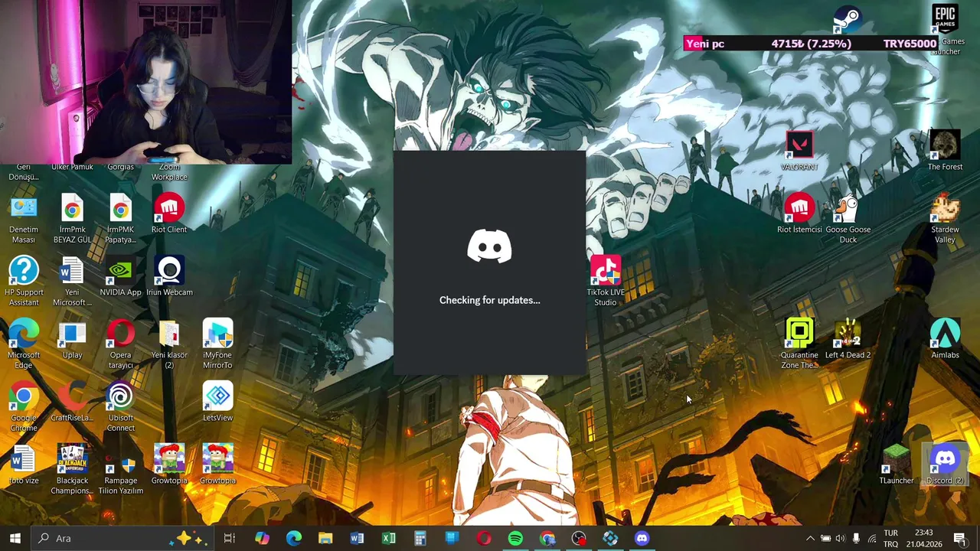Open the VALORANT desktop shortcut

coord(799,151)
